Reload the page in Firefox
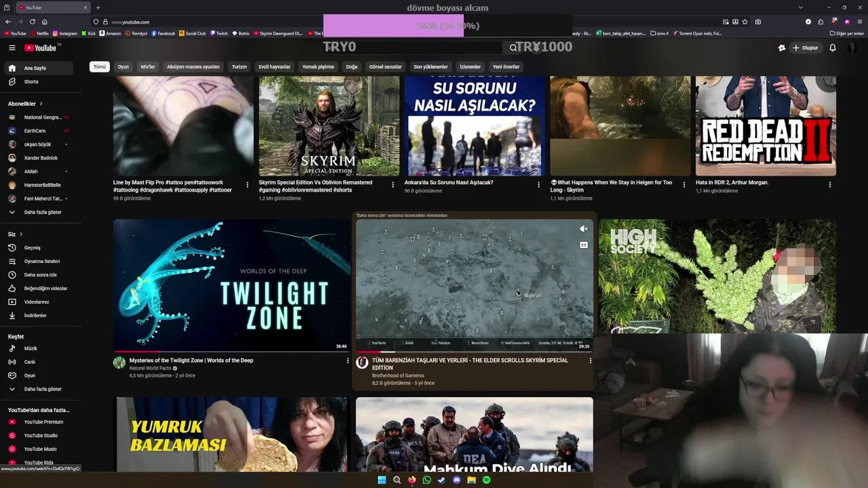868x488 pixels. pos(32,22)
